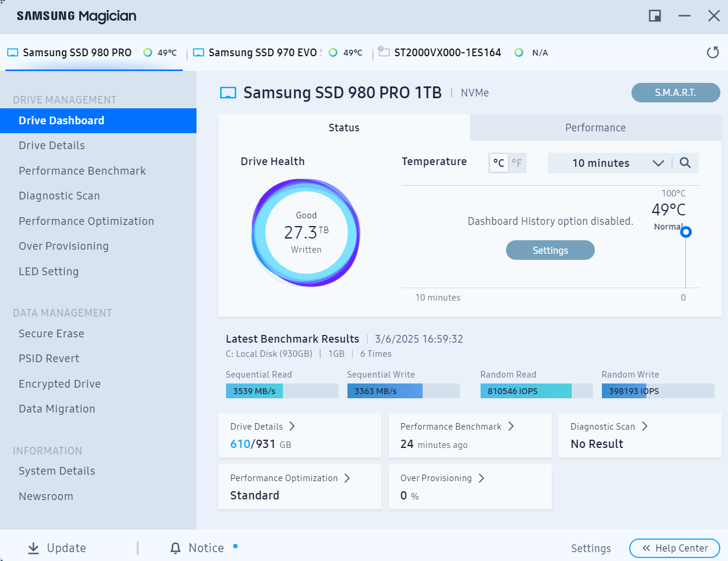Viewport: 728px width, 561px height.
Task: Switch to the Performance tab
Action: (595, 128)
